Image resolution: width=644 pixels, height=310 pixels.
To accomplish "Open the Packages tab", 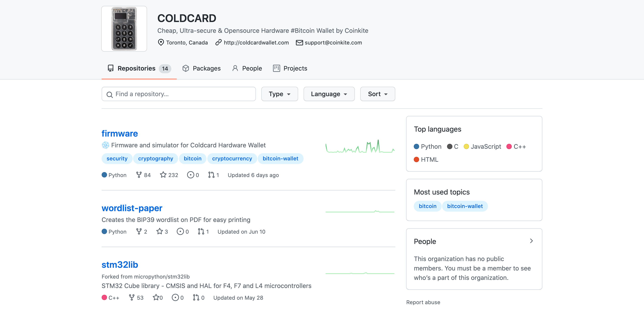I will (x=201, y=69).
